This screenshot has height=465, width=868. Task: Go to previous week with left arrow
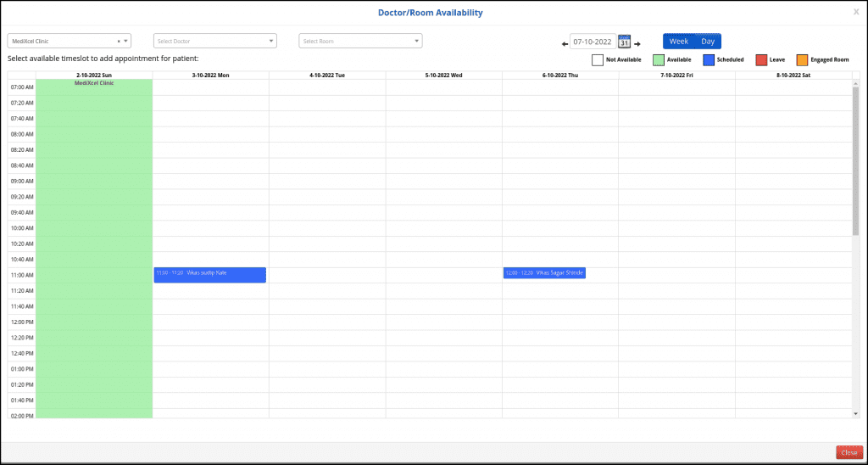[x=565, y=44]
